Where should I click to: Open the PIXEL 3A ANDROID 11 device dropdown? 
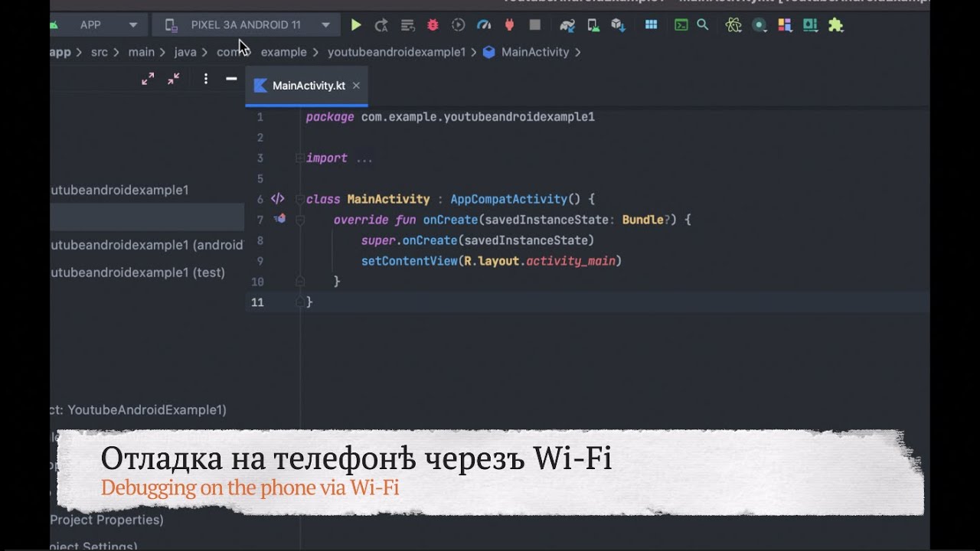point(245,25)
